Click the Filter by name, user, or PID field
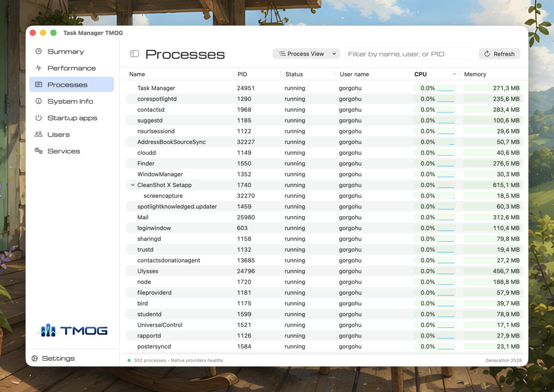Viewport: 554px width, 392px height. click(409, 54)
